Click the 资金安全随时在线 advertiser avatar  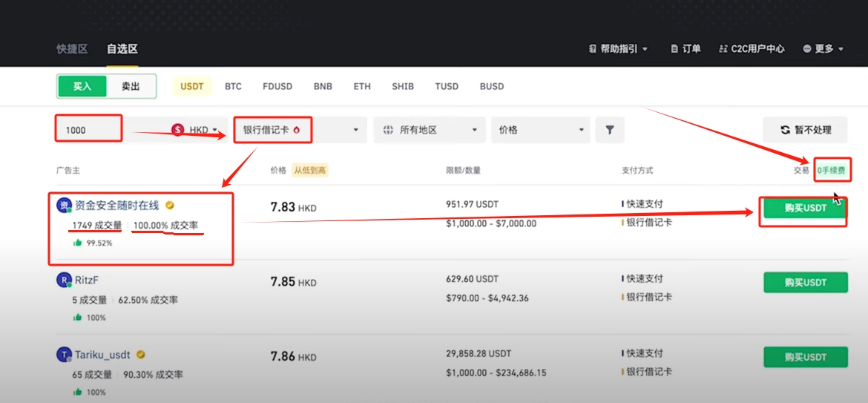[x=65, y=206]
